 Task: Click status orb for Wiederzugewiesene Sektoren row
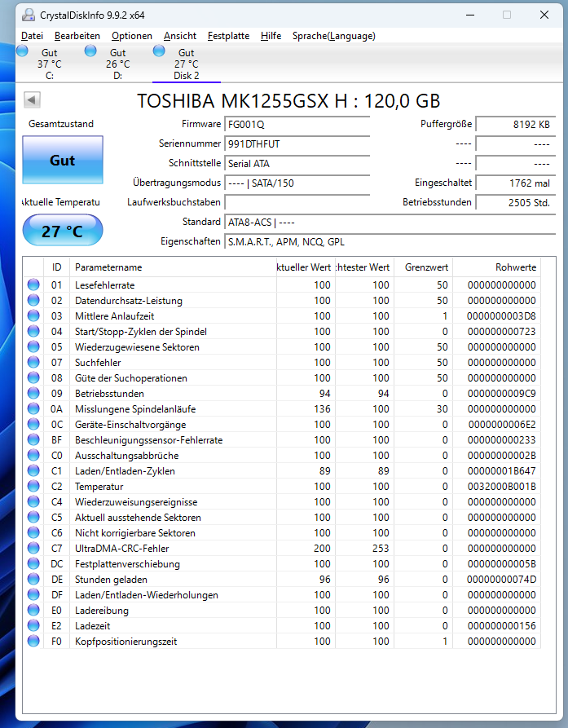tap(33, 346)
